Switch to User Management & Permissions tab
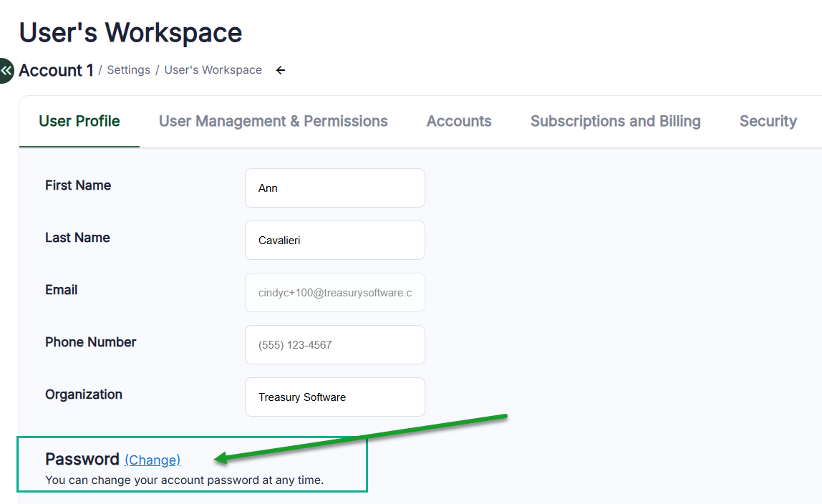 273,121
